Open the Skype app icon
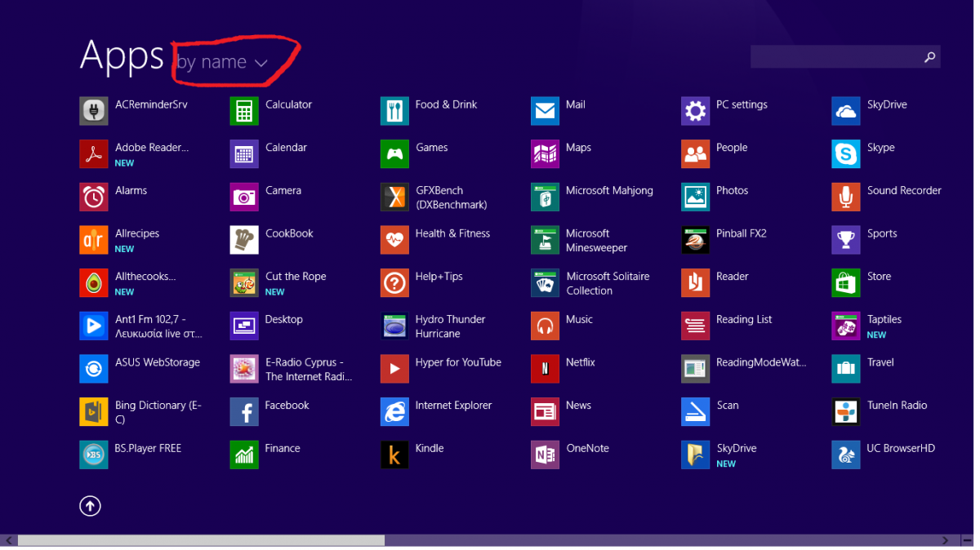The height and width of the screenshot is (550, 980). (846, 154)
